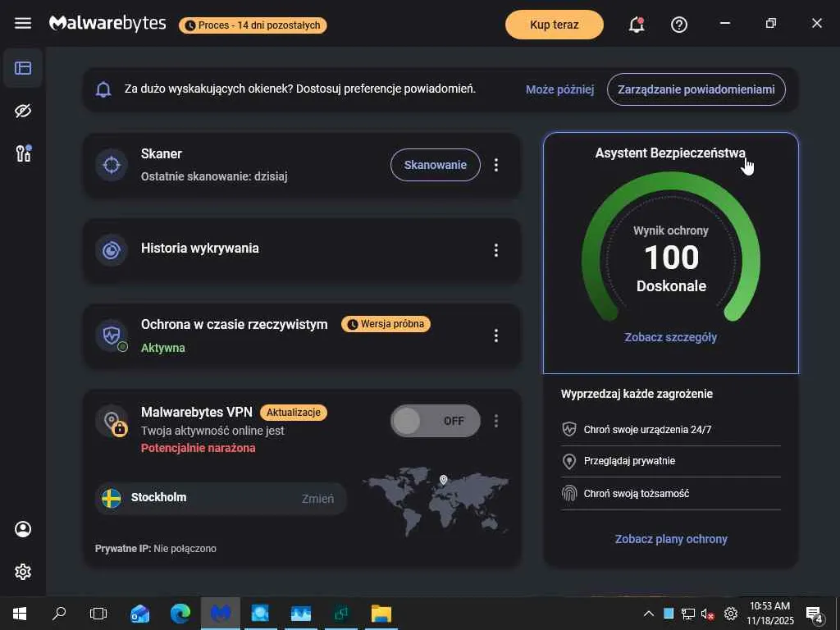The image size is (840, 630).
Task: Click Asystent Bezpieczeństwa heading
Action: 670,153
